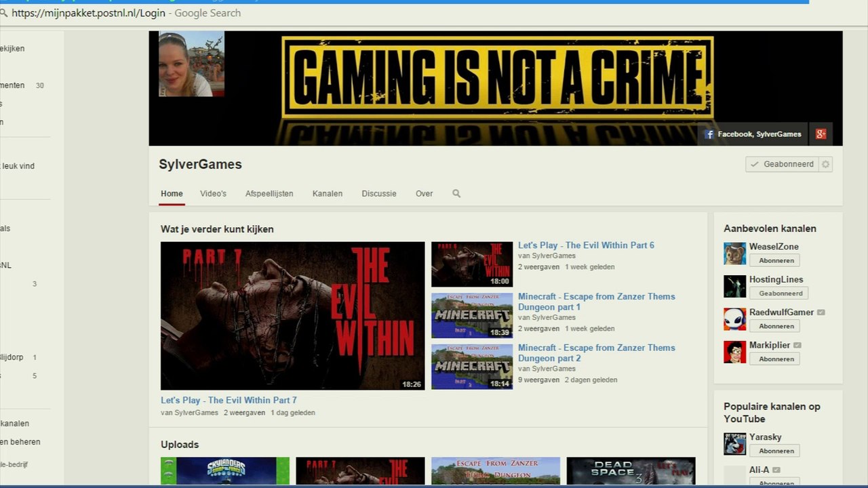Open Markiplier channel avatar

pos(734,352)
